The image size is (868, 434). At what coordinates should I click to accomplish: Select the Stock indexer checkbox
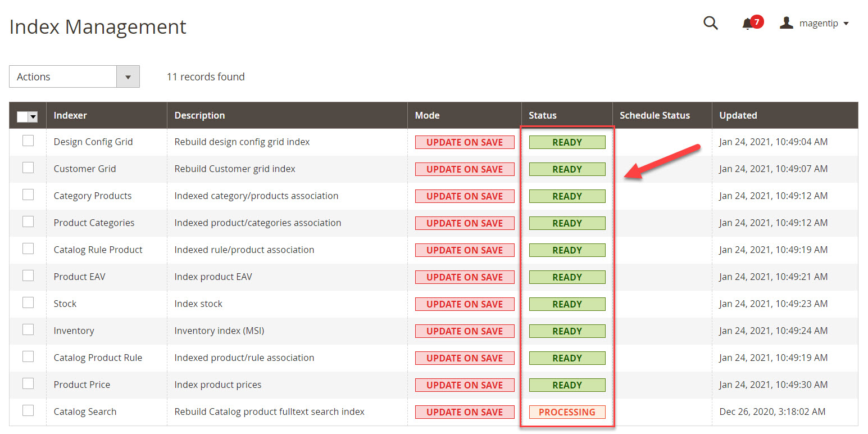pos(28,302)
